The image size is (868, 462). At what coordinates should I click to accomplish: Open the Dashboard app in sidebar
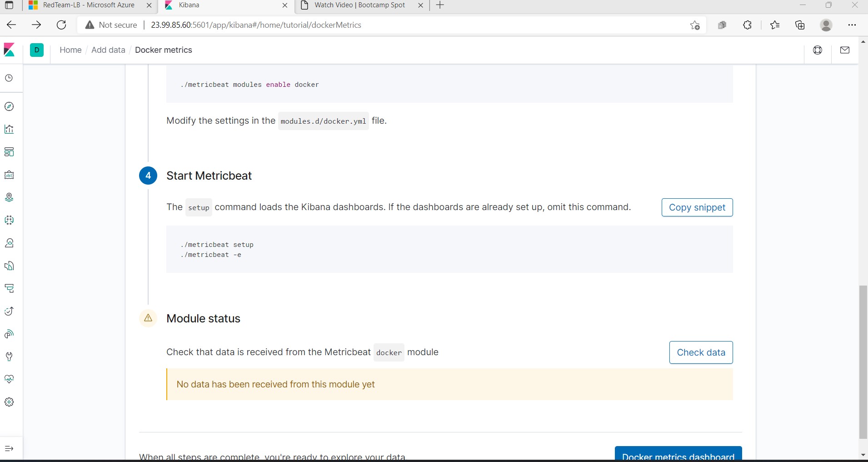9,151
